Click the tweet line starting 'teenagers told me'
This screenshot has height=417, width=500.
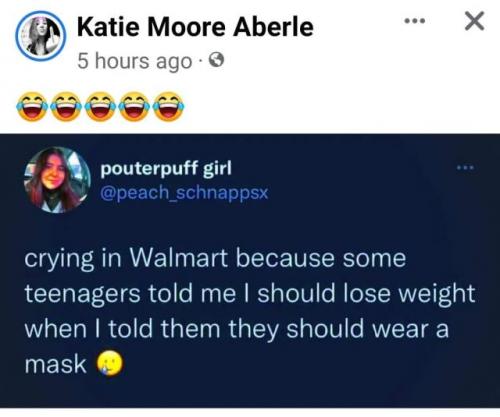(250, 294)
